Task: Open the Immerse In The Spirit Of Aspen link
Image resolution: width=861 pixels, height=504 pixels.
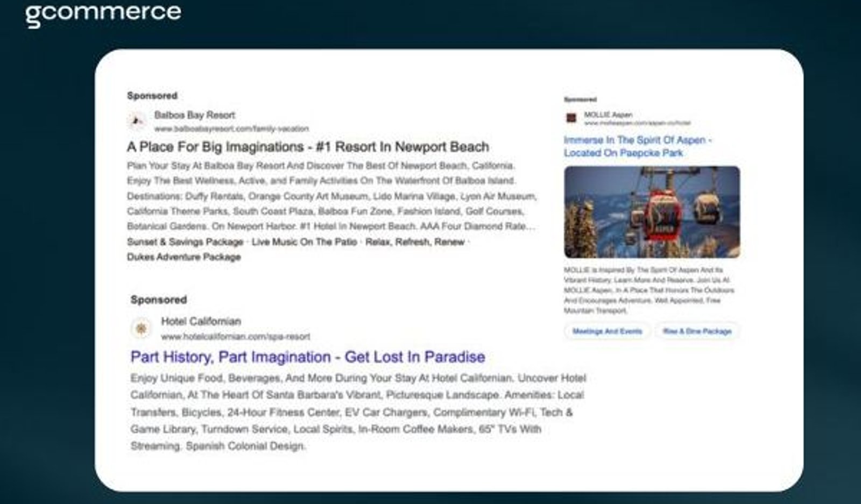Action: [x=638, y=146]
